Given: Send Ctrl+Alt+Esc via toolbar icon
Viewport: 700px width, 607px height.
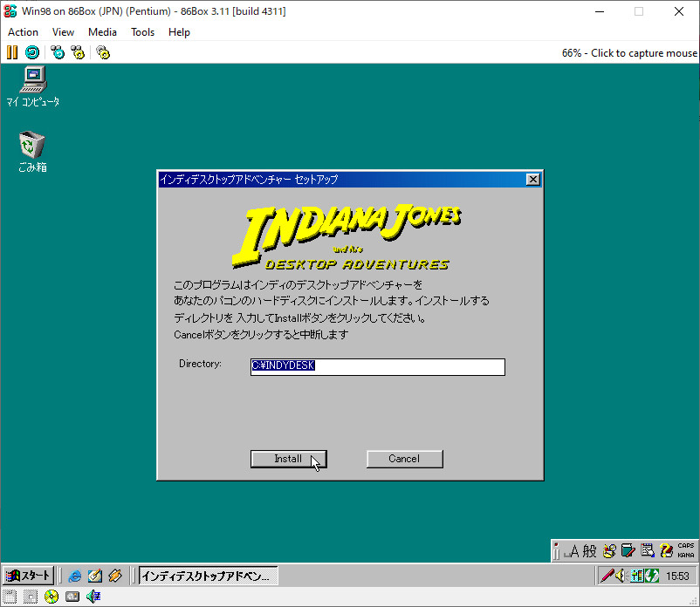Looking at the screenshot, I should click(x=79, y=52).
